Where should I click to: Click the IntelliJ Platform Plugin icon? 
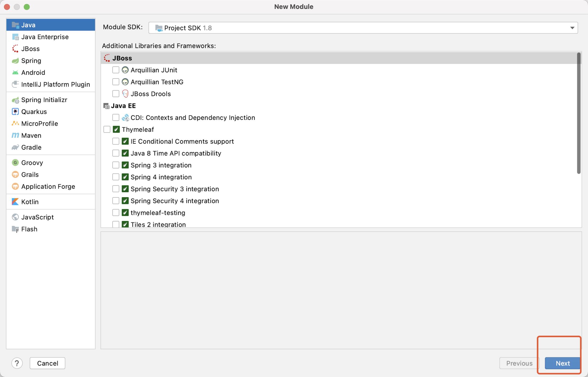tap(15, 84)
